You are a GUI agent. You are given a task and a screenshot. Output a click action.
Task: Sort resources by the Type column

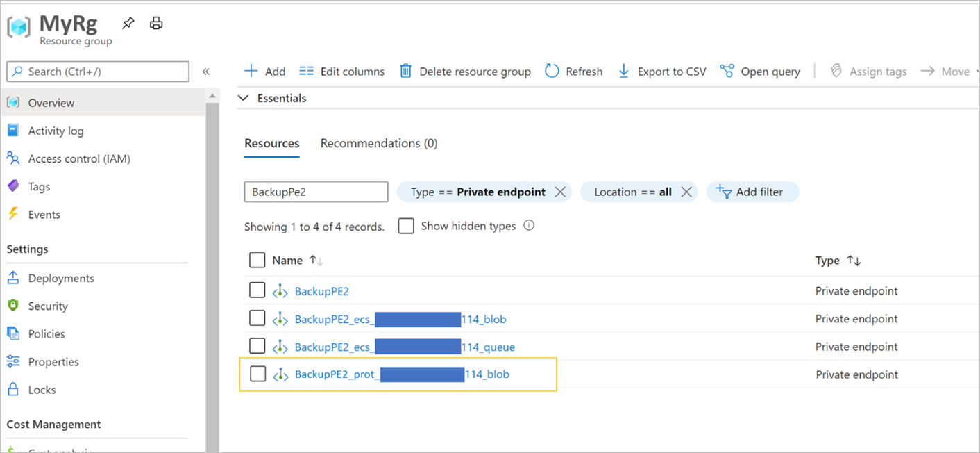coord(838,260)
